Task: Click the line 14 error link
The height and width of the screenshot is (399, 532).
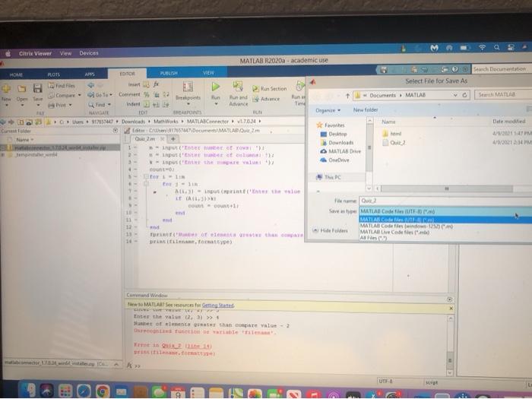Action: [199, 346]
